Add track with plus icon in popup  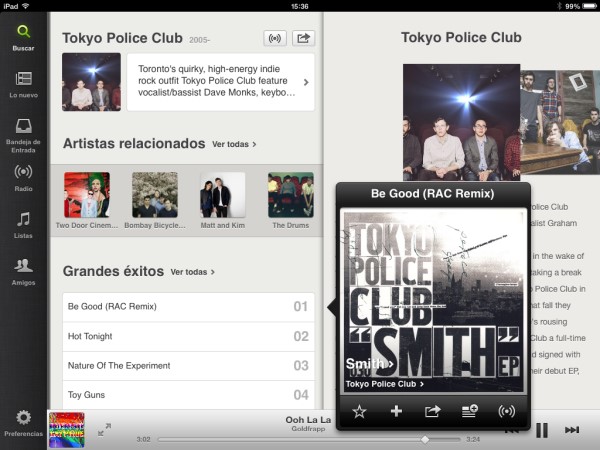click(396, 411)
